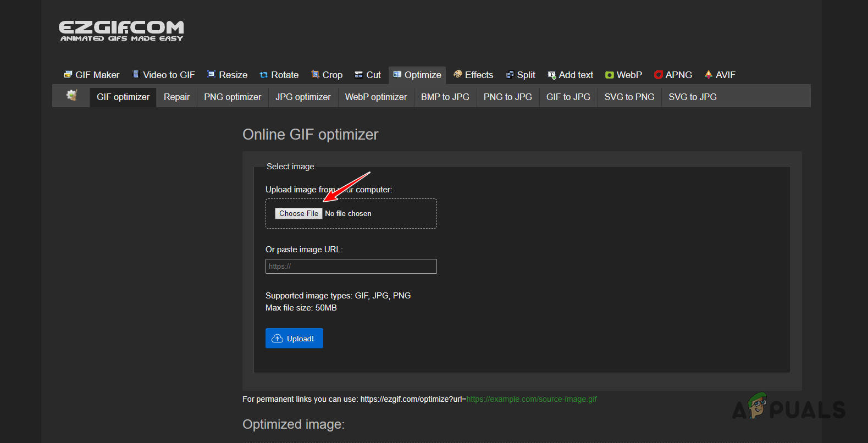Click the AVIF icon

tap(709, 74)
